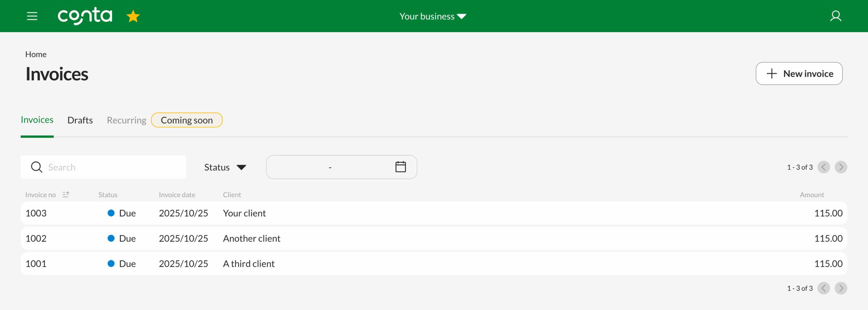This screenshot has height=310, width=868.
Task: Click the plus icon on New invoice
Action: [x=772, y=74]
